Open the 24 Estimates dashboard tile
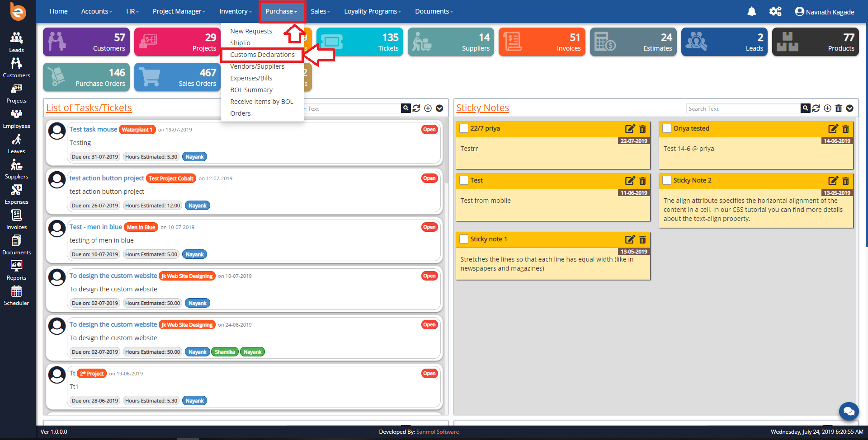Screen dimensions: 868x440 (x=633, y=42)
